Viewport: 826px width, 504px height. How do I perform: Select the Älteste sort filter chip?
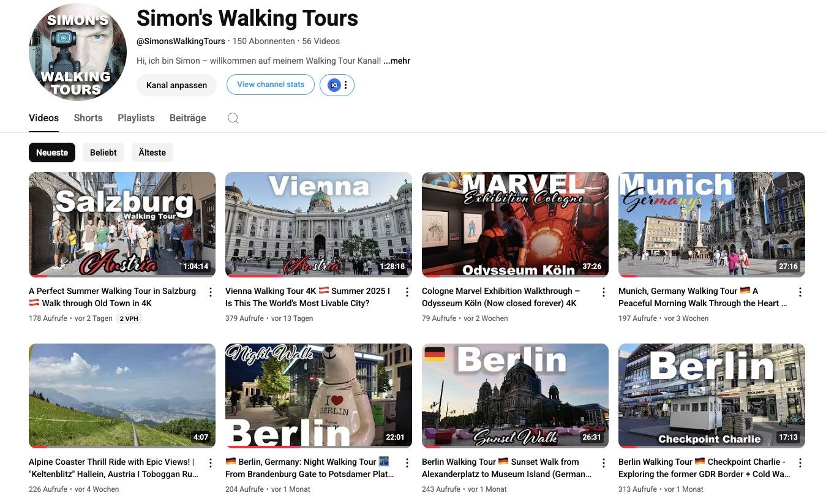[x=152, y=152]
